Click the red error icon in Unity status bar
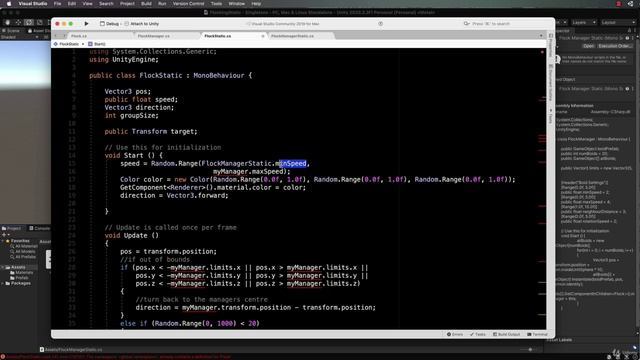The width and height of the screenshot is (640, 360). (x=3, y=357)
